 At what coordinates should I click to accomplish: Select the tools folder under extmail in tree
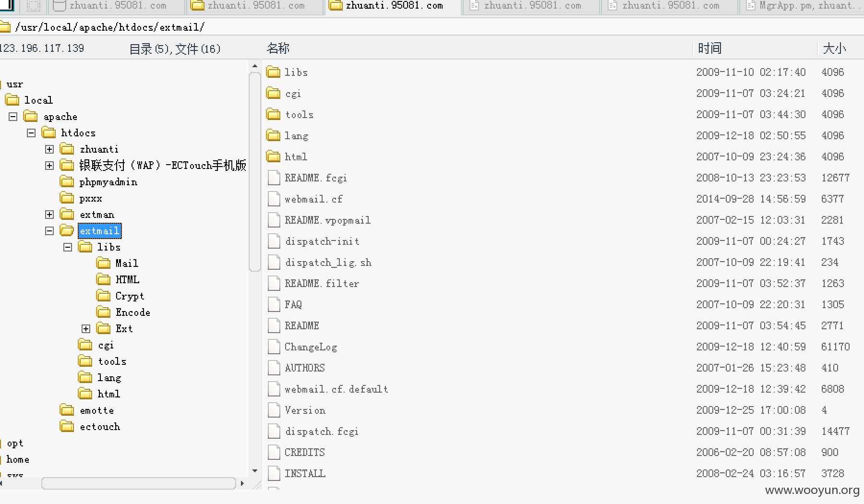click(x=112, y=361)
